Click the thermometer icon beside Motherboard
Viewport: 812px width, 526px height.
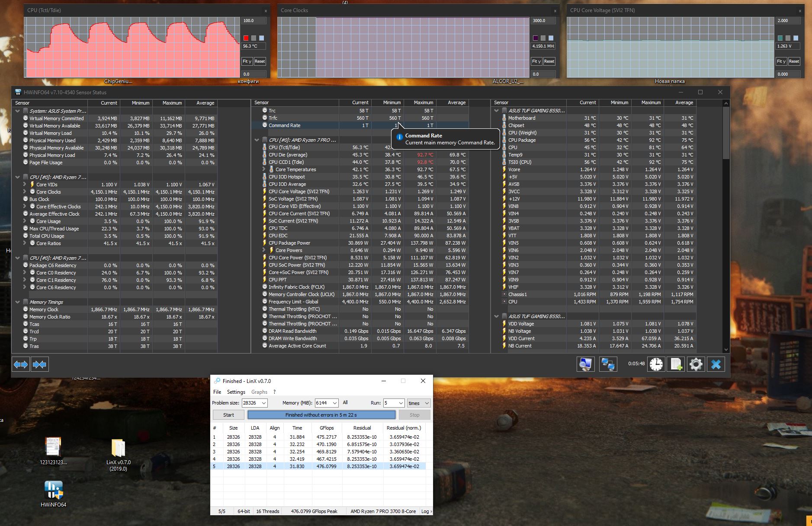[504, 118]
